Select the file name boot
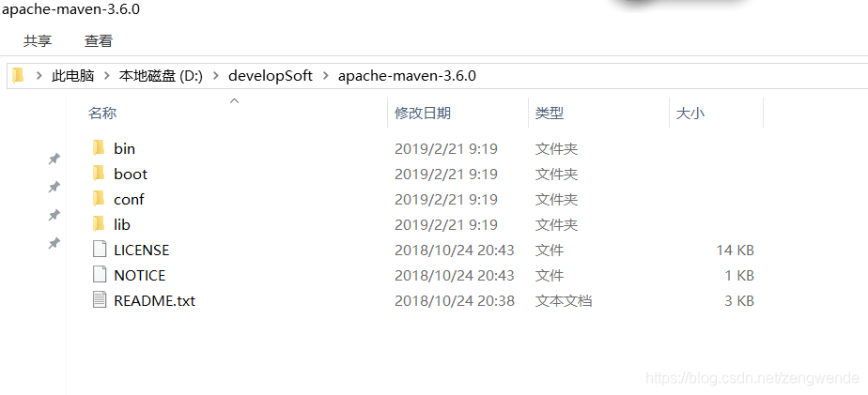The width and height of the screenshot is (868, 395). click(131, 174)
